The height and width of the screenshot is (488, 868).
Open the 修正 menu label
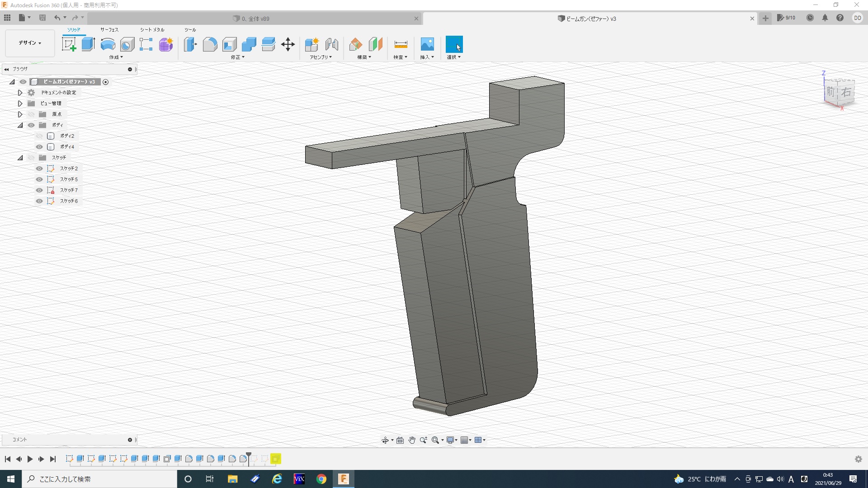(x=237, y=57)
